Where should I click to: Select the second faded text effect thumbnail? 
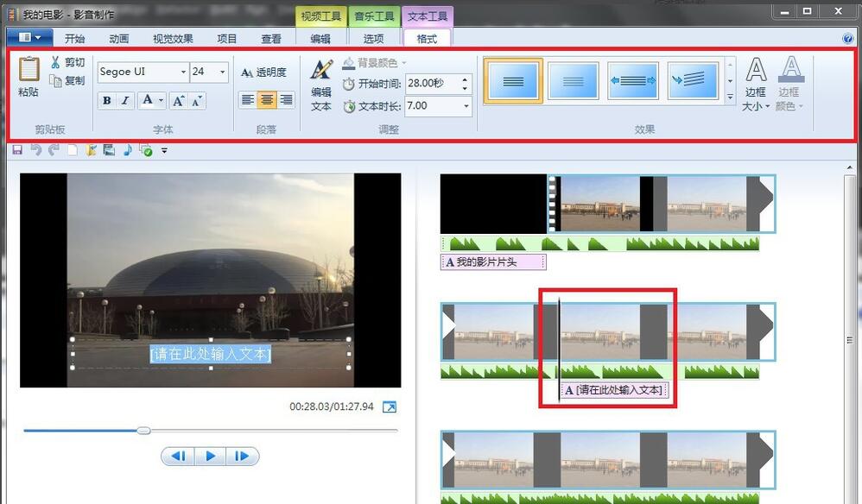click(x=573, y=81)
